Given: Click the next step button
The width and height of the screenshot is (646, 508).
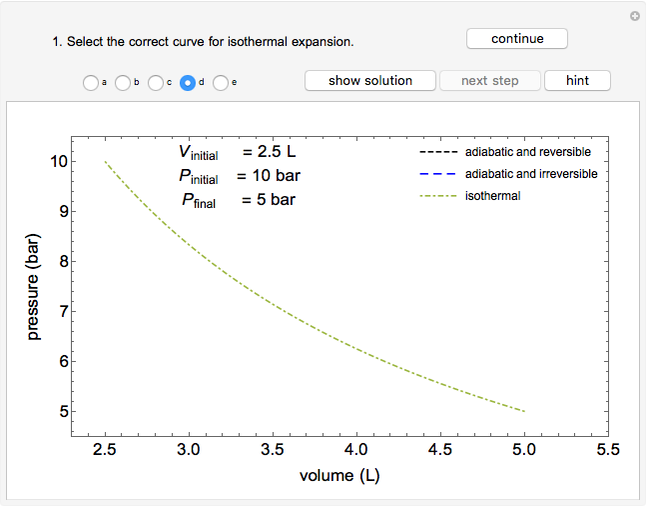Looking at the screenshot, I should click(x=489, y=81).
